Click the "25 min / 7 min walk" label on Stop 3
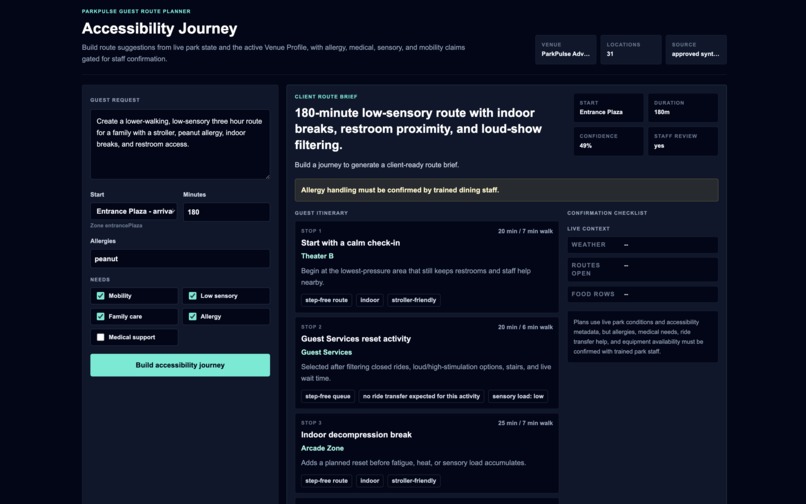Viewport: 806px width, 504px height. click(525, 423)
